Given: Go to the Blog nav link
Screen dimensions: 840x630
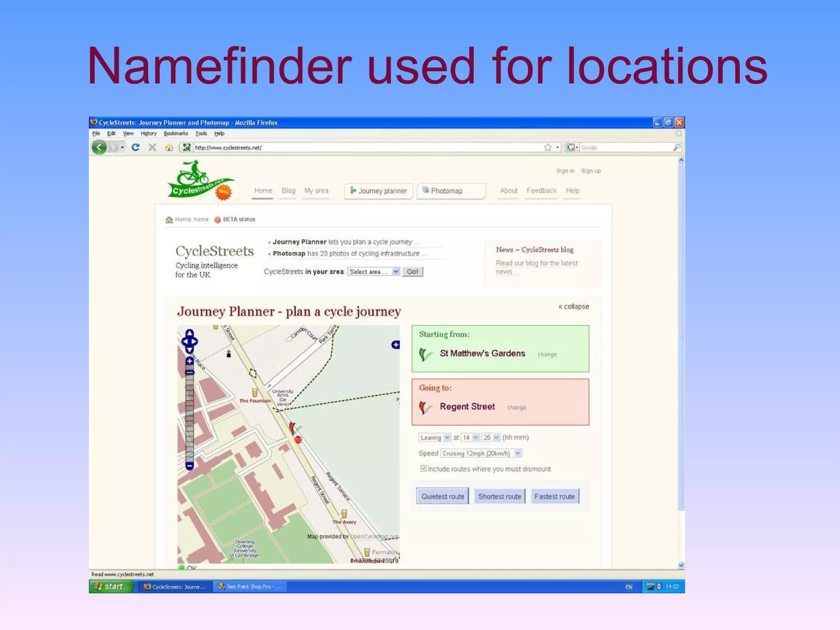Looking at the screenshot, I should point(288,190).
